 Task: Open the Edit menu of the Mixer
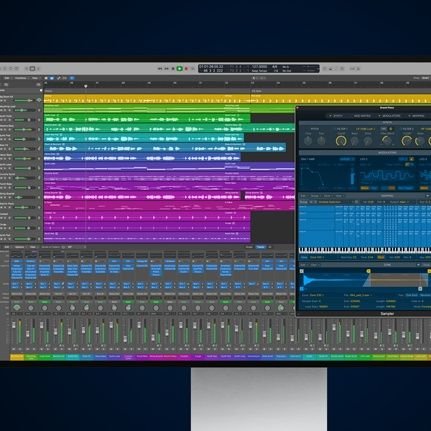tap(7, 247)
